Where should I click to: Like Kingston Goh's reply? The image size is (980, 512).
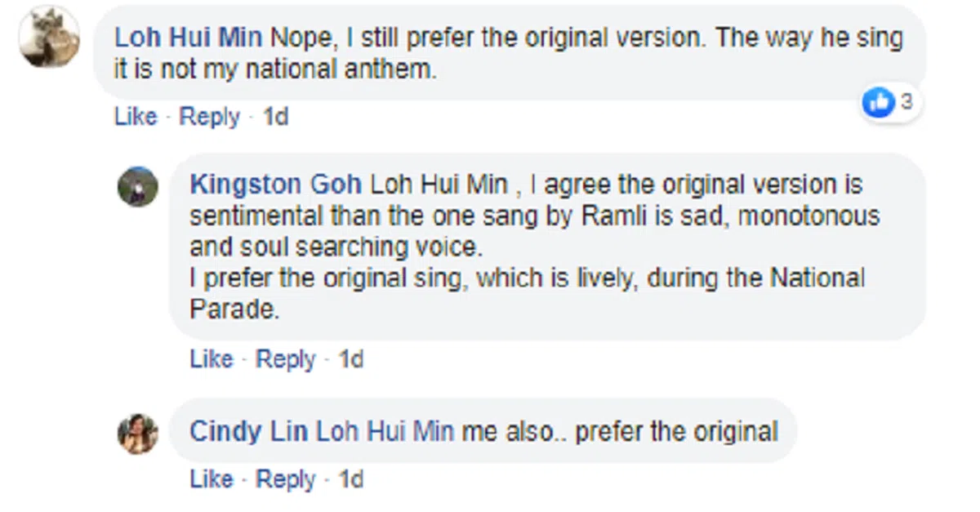(x=212, y=359)
